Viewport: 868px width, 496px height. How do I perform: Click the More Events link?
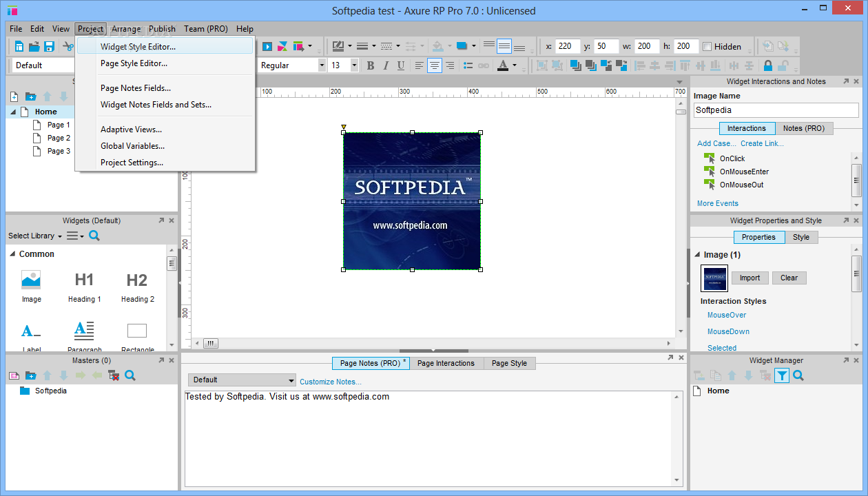coord(717,203)
